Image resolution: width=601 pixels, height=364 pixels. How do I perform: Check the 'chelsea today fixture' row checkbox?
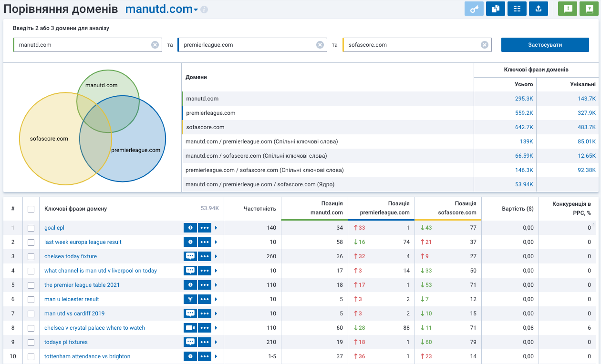[x=31, y=256]
